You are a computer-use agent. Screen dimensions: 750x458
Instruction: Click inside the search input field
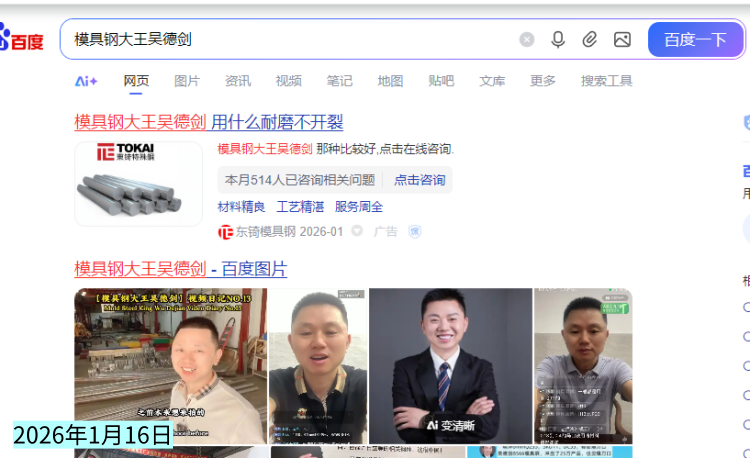click(x=290, y=40)
